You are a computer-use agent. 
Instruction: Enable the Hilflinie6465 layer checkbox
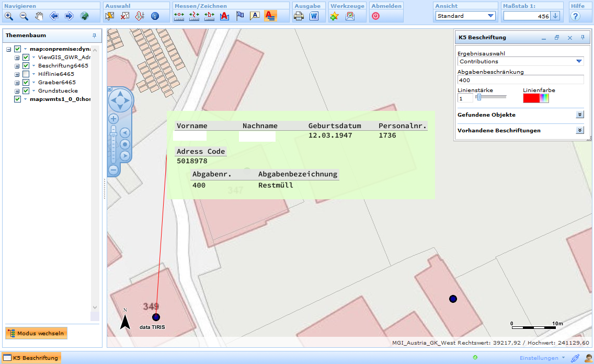pyautogui.click(x=26, y=74)
